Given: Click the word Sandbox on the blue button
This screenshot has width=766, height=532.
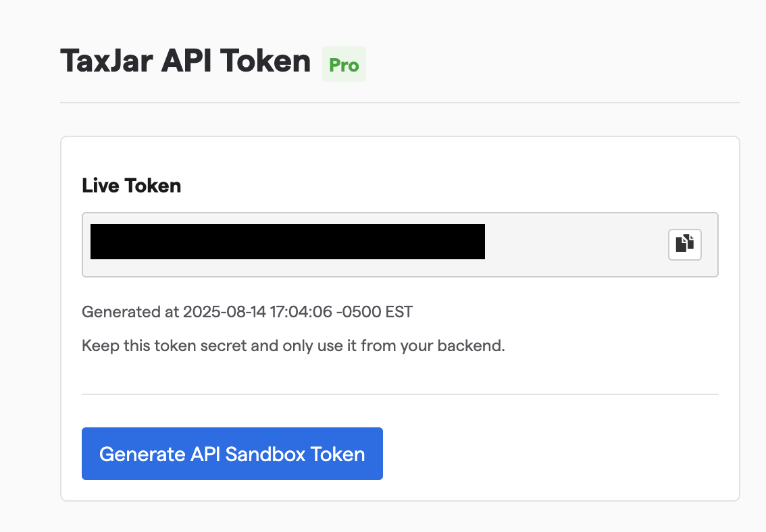Looking at the screenshot, I should 265,454.
